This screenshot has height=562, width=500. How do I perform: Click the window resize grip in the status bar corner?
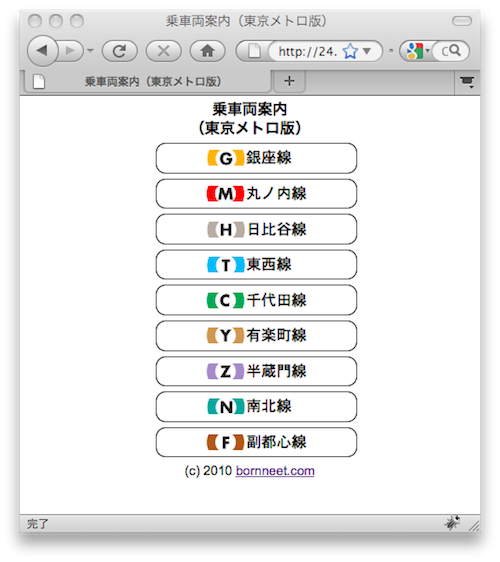coord(474,526)
